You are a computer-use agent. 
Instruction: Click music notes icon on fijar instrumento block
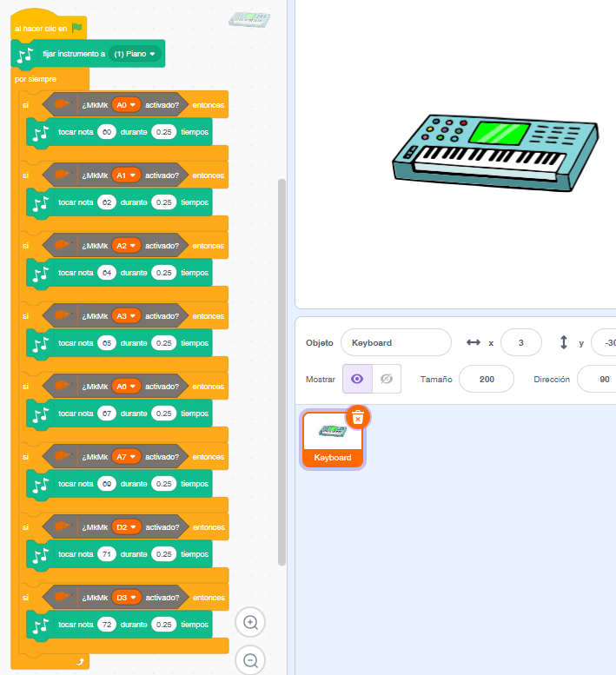tap(24, 55)
